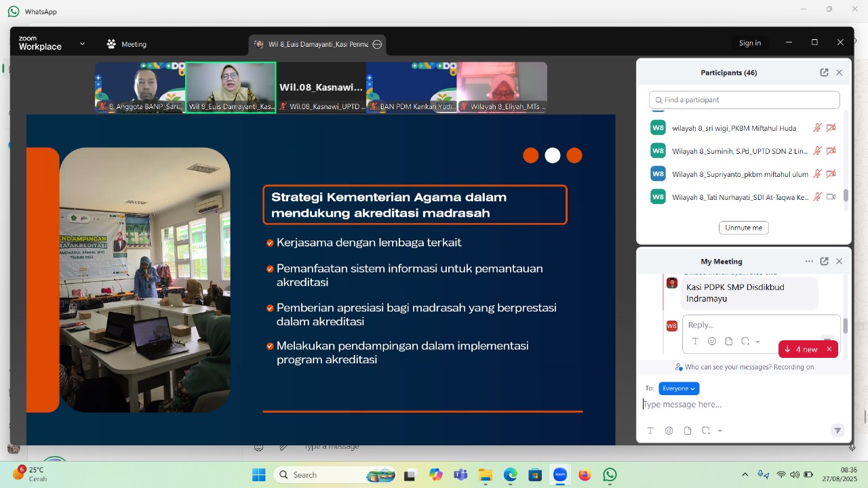Click the Unmute me button

pyautogui.click(x=744, y=228)
